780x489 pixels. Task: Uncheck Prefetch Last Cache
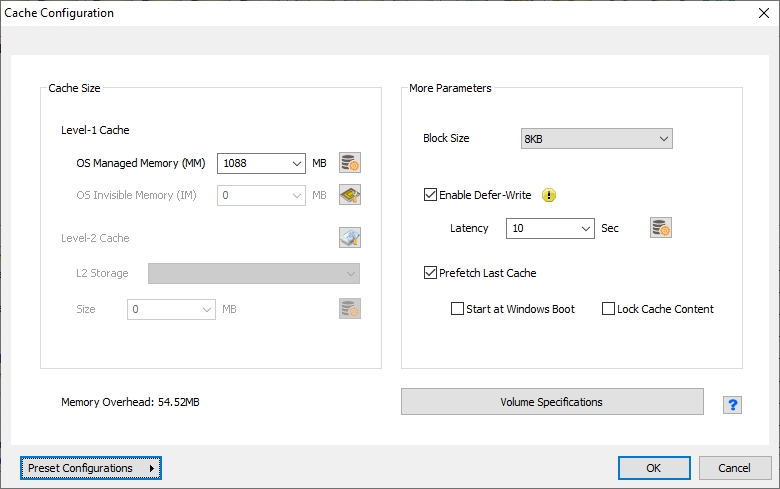(x=430, y=273)
